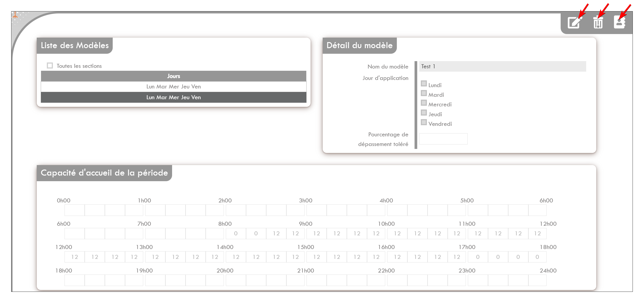Check the Mardi checkbox
Viewport: 644px width, 303px height.
pyautogui.click(x=424, y=93)
